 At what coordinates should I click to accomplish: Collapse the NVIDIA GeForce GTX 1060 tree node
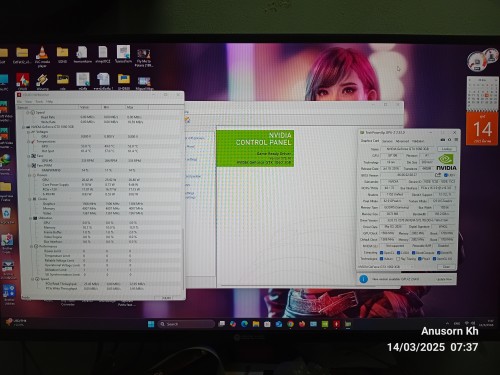tap(24, 127)
